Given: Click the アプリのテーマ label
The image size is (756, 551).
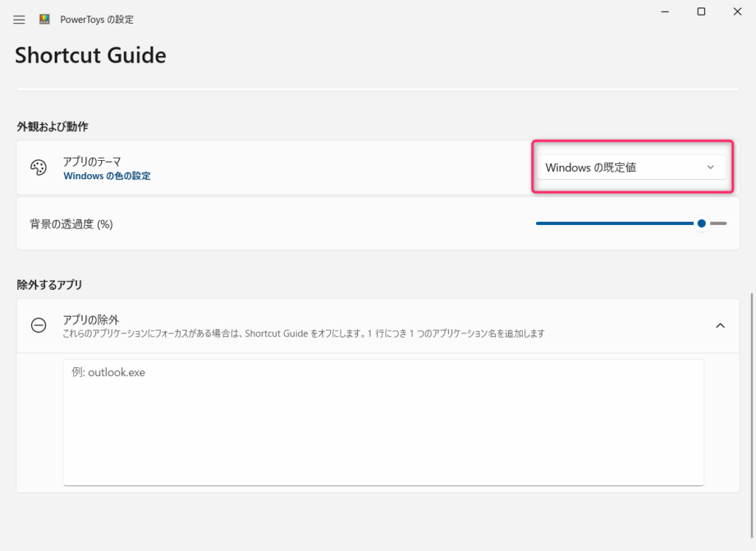Looking at the screenshot, I should 92,162.
